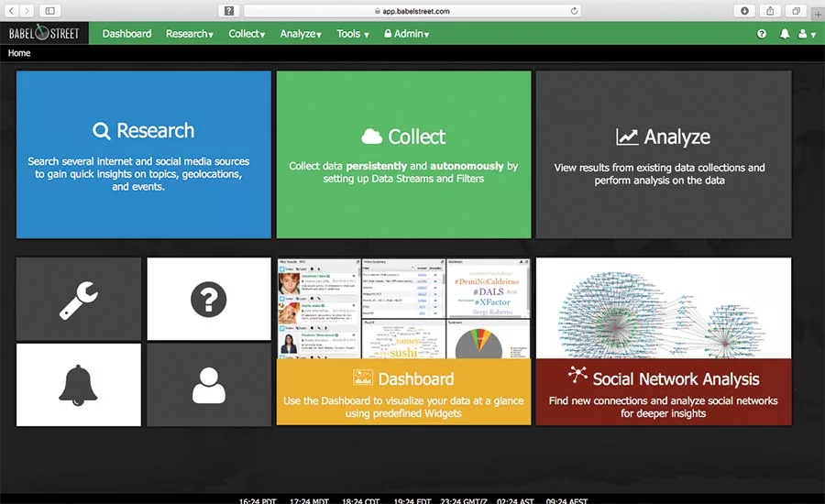Screen dimensions: 825x504
Task: Click the 18:24 CDT clock
Action: click(360, 500)
